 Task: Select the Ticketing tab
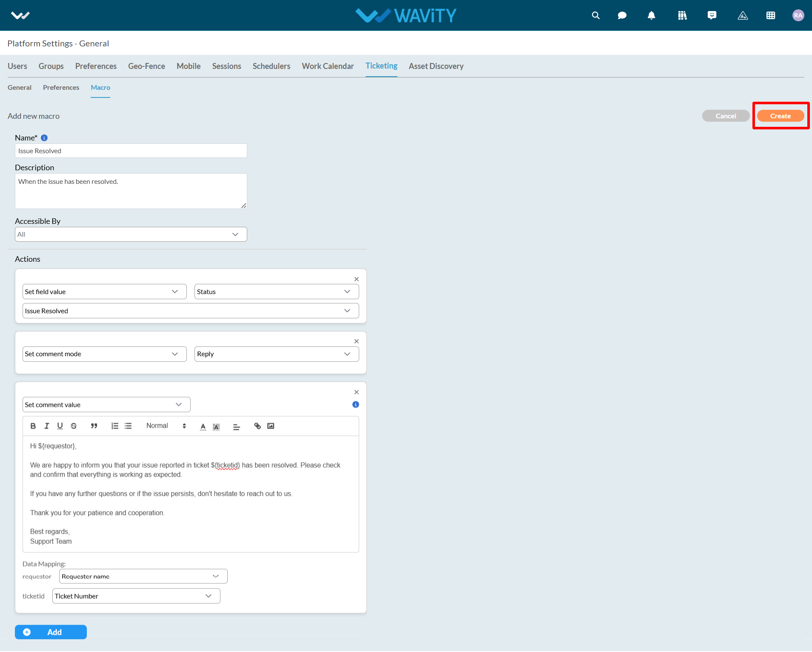[381, 66]
